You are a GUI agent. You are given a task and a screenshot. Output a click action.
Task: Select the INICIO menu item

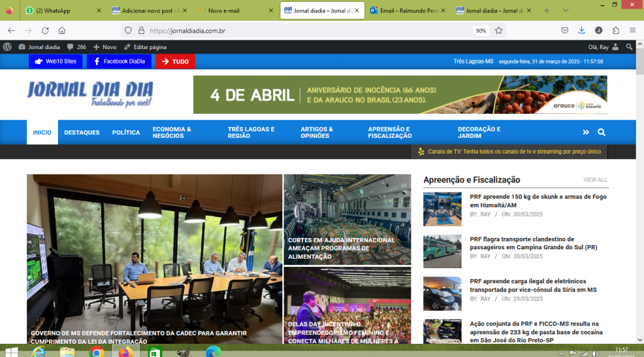click(x=42, y=132)
